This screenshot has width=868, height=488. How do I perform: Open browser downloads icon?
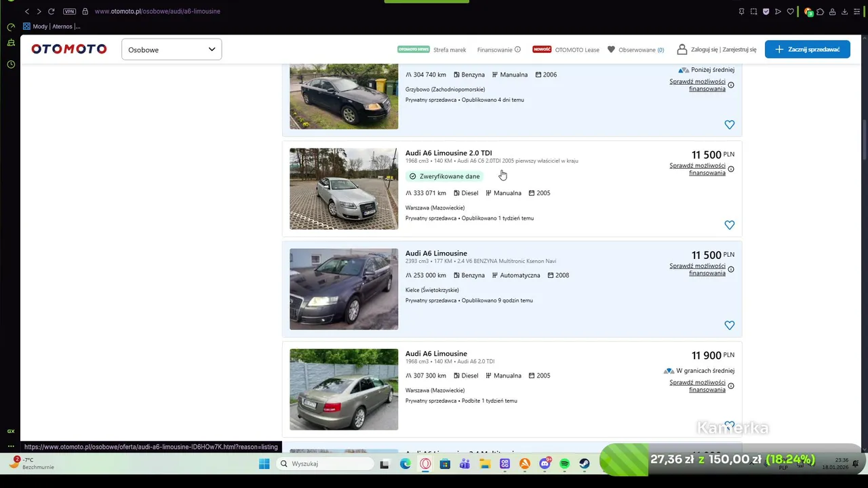click(844, 12)
